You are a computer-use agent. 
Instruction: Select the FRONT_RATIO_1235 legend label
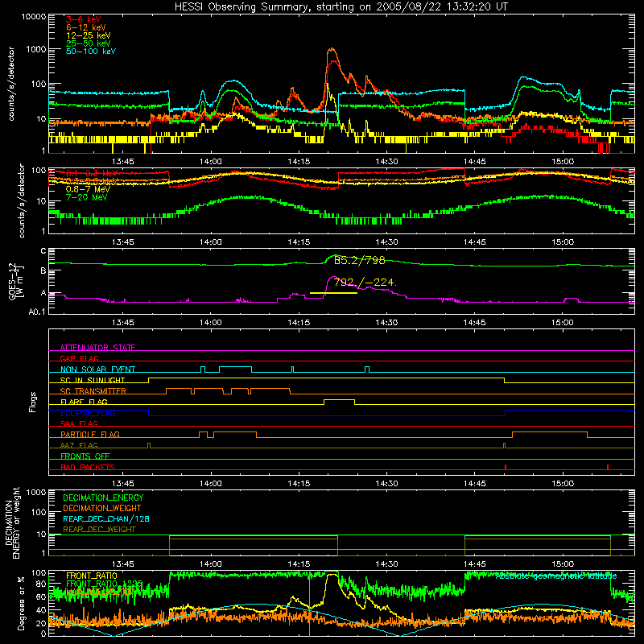[x=105, y=584]
